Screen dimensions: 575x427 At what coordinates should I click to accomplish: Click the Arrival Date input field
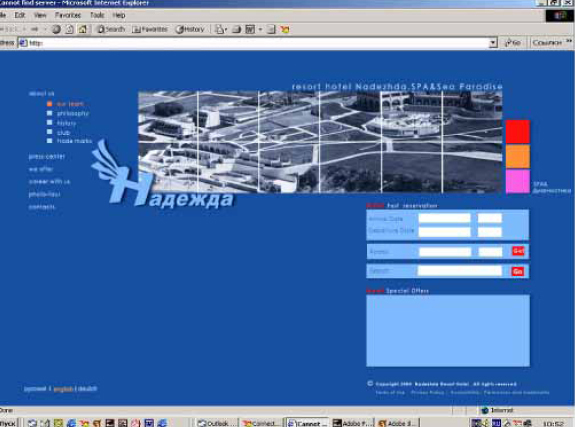[444, 218]
